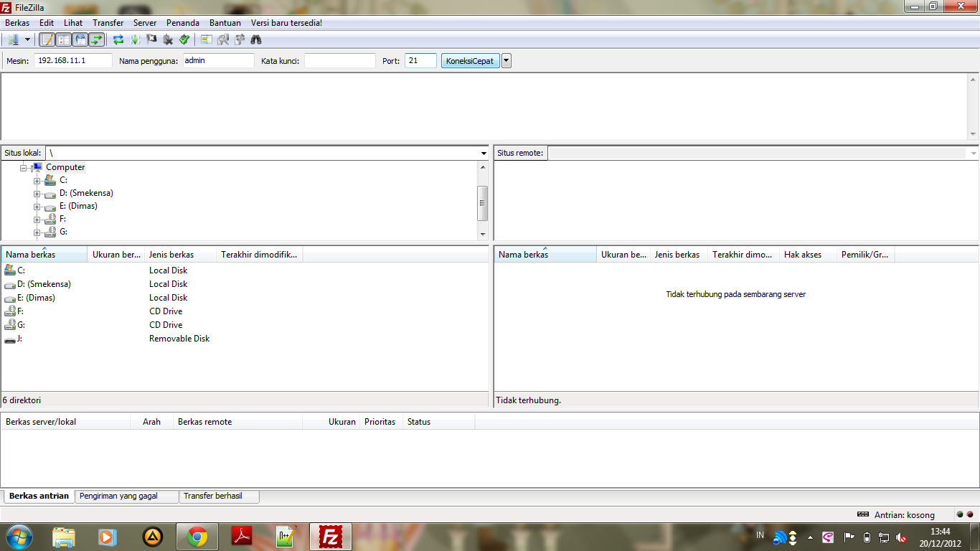Screen dimensions: 980x551
Task: Click the Mesin host input field
Action: point(73,61)
